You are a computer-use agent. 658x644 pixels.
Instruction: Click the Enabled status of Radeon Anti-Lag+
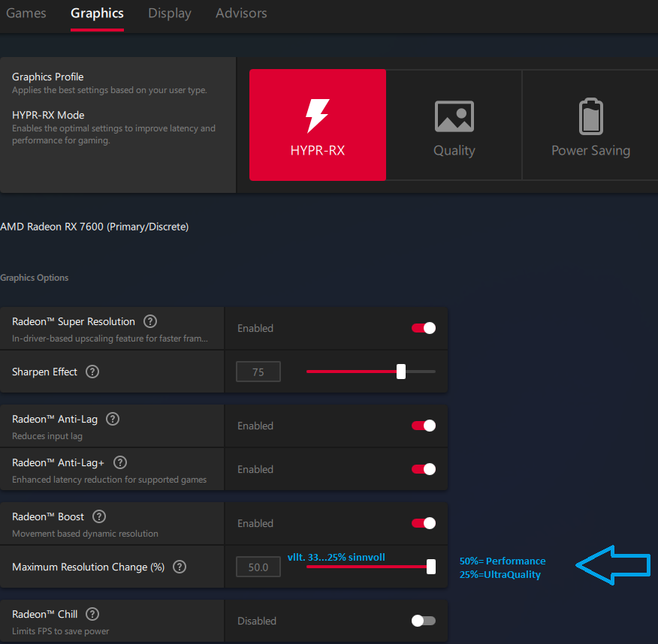point(255,469)
